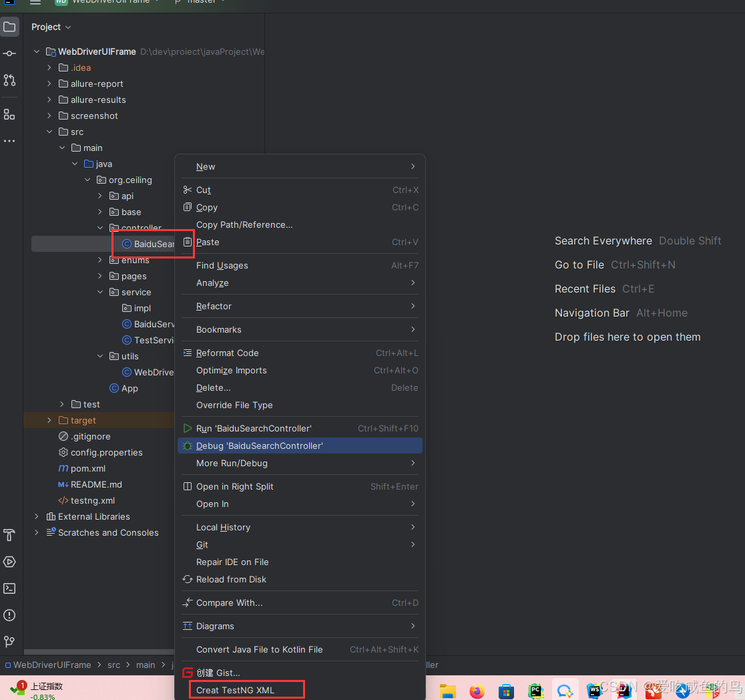Open the Bookmarks submenu
745x700 pixels.
coord(300,329)
